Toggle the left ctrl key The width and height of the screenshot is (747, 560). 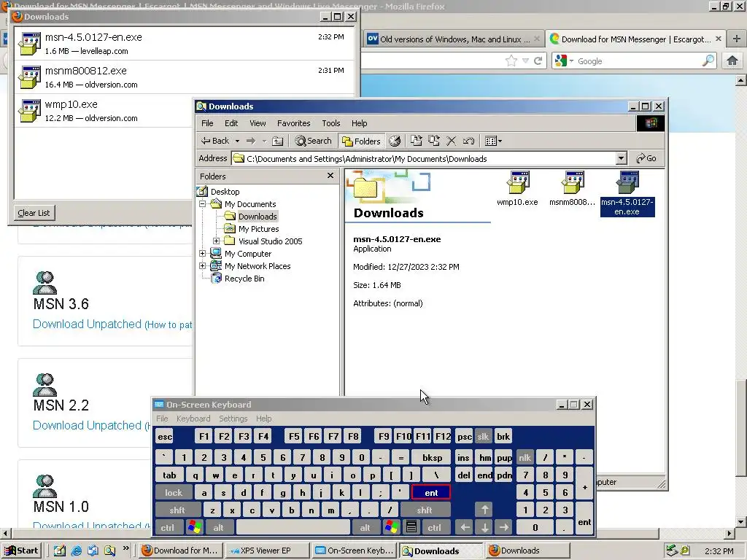[167, 528]
